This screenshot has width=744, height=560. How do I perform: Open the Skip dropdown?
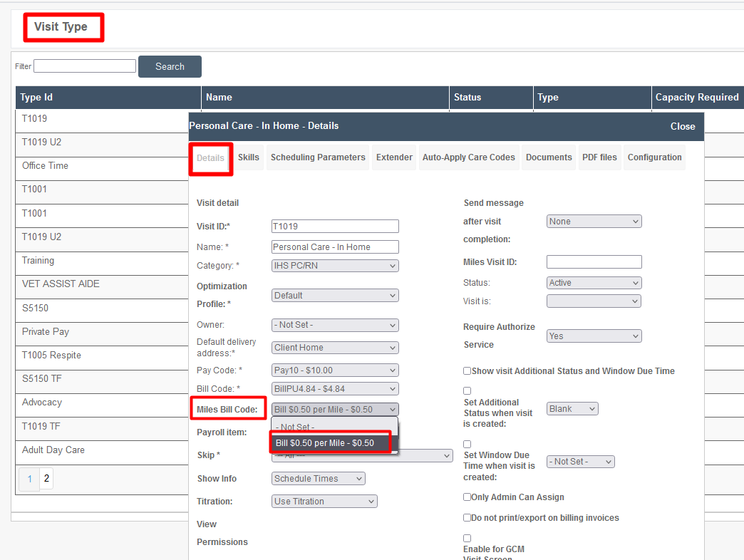[362, 455]
